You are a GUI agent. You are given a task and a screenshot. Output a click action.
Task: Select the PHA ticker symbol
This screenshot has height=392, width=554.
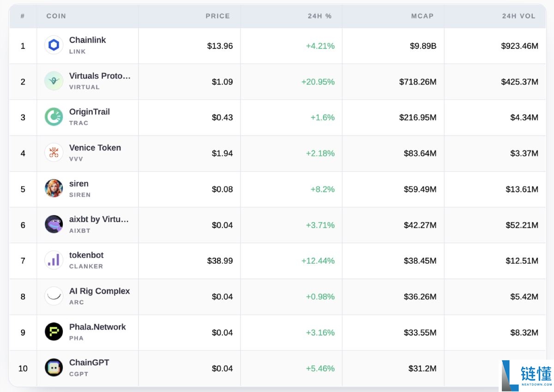click(77, 338)
